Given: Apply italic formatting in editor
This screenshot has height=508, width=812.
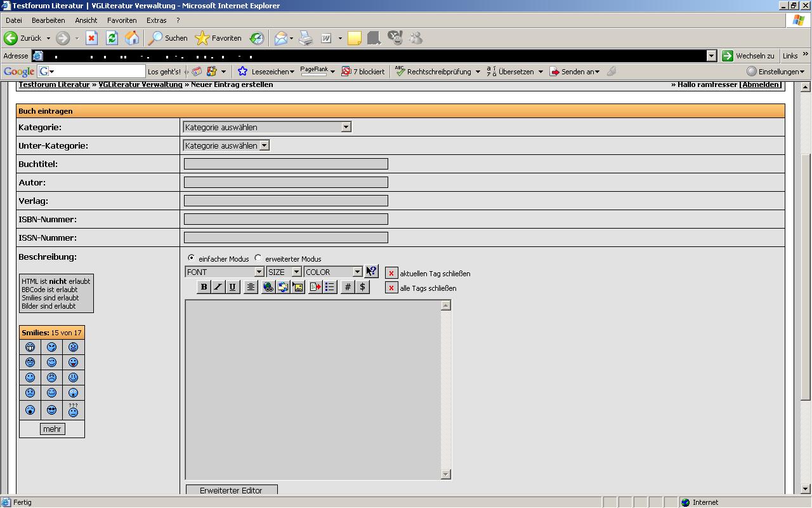Looking at the screenshot, I should point(218,287).
